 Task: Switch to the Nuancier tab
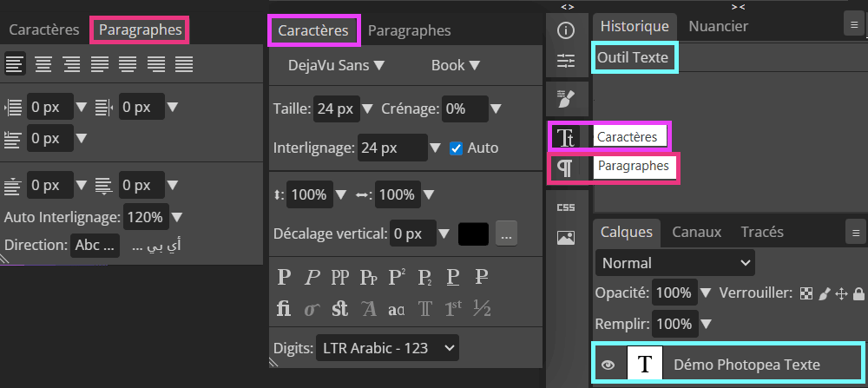click(x=719, y=26)
